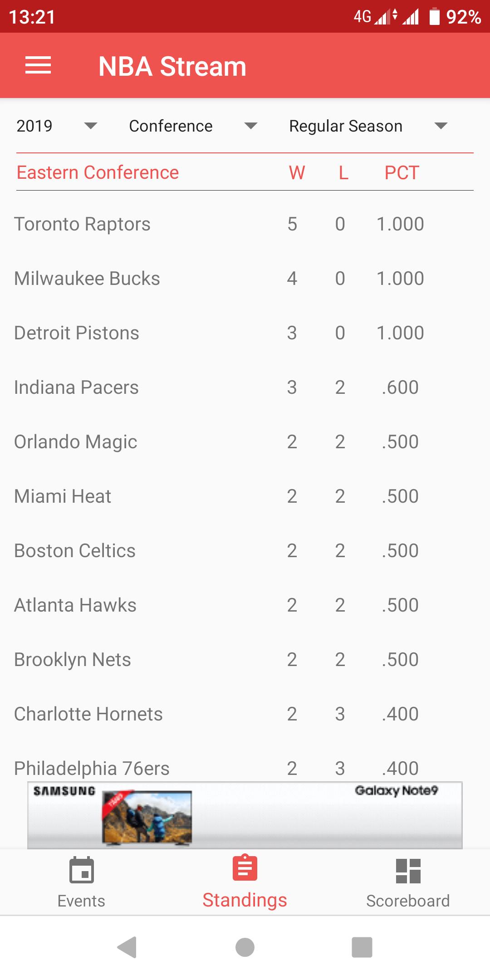Tap the Android back triangle
Viewport: 490px width, 980px height.
(x=127, y=947)
